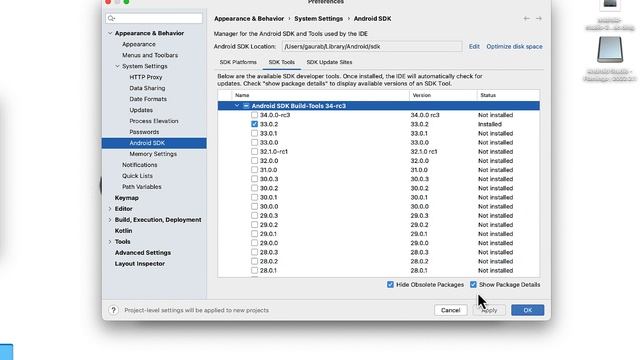
Task: Select the SDK Tools tab
Action: pos(282,62)
